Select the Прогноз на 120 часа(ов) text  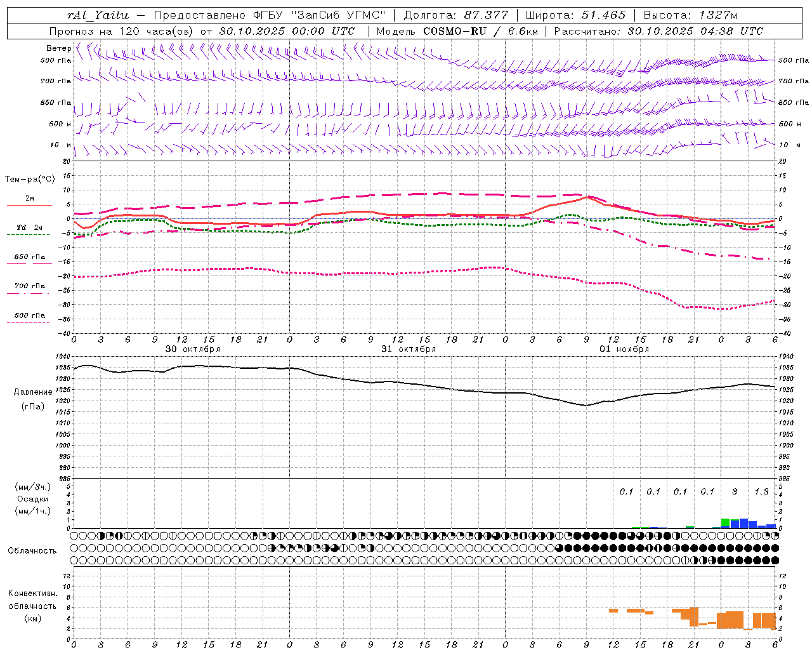(122, 31)
